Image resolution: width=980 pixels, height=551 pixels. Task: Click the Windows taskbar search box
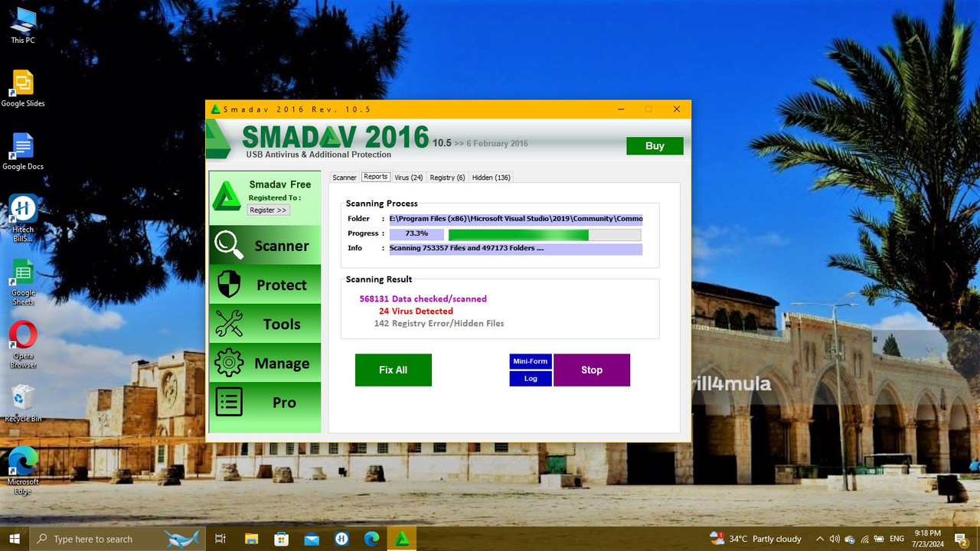[x=116, y=539]
